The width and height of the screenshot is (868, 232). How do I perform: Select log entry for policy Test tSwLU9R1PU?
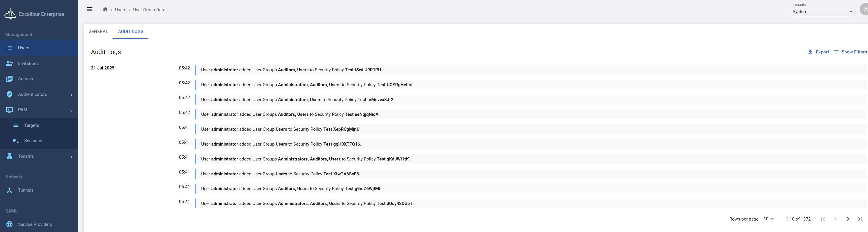(531, 70)
